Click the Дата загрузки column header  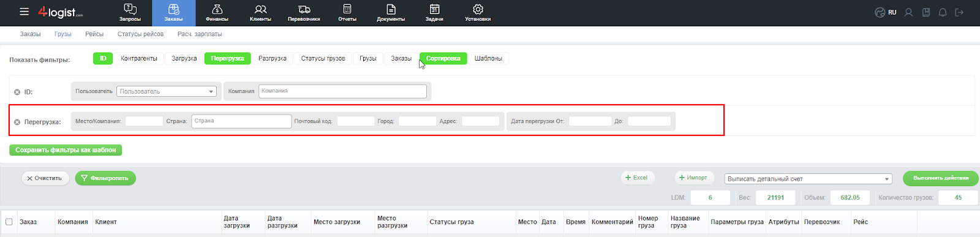coord(236,222)
